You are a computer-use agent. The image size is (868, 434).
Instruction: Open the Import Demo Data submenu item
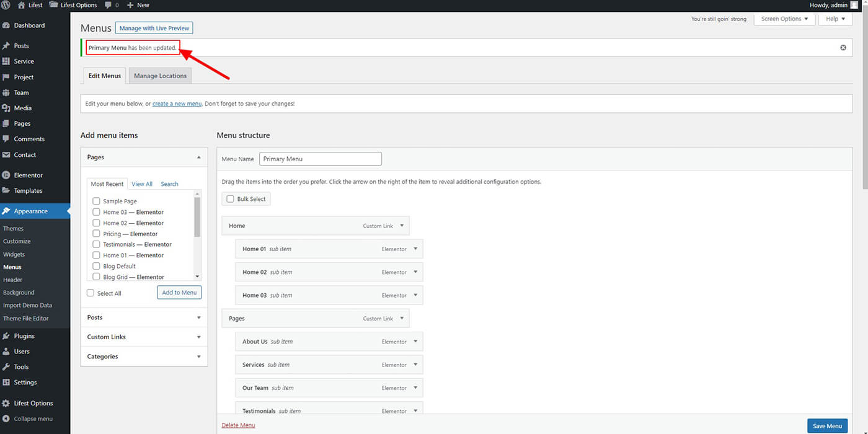(x=27, y=306)
